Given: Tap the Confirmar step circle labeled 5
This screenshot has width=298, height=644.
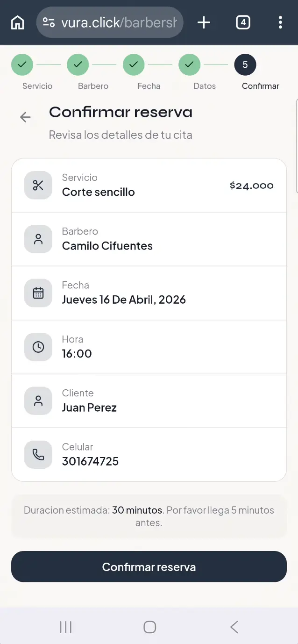Looking at the screenshot, I should pos(245,64).
